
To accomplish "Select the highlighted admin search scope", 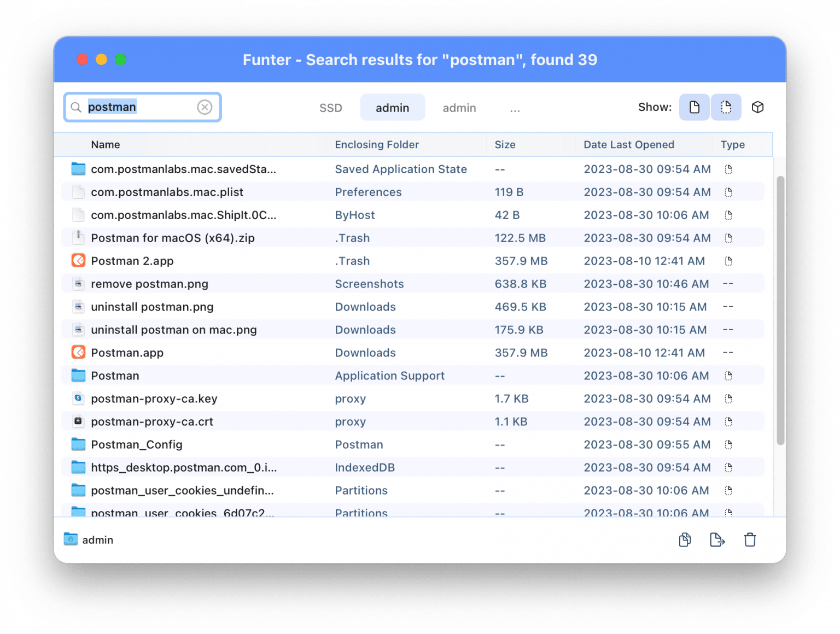I will 392,107.
